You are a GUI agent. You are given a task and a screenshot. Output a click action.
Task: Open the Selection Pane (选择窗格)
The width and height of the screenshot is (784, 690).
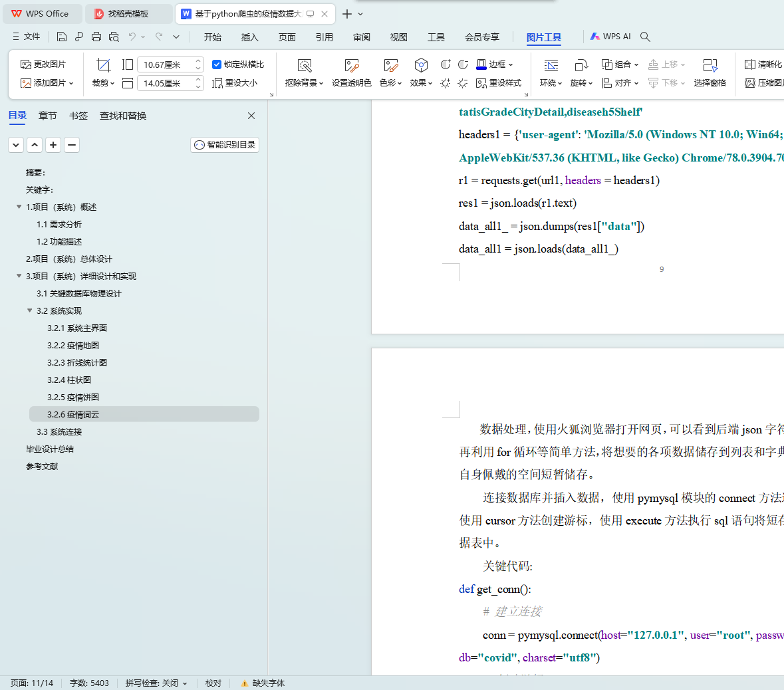(710, 65)
